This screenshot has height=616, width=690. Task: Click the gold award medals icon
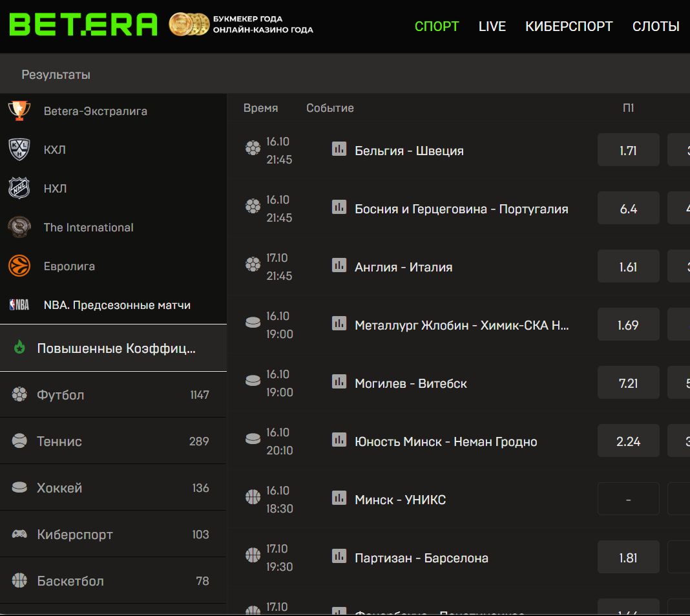tap(189, 24)
